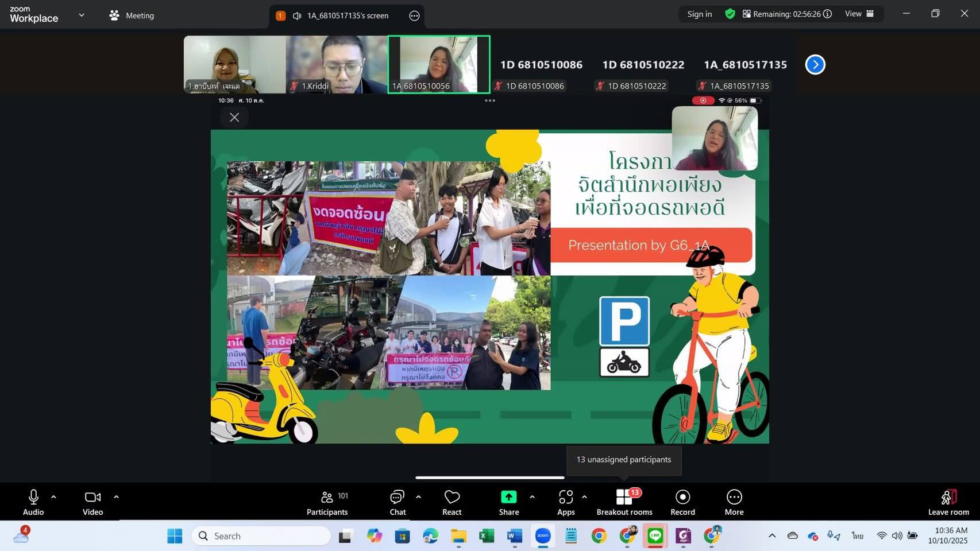Expand the Zoom Workplace dropdown chevron
The image size is (980, 551).
click(81, 15)
